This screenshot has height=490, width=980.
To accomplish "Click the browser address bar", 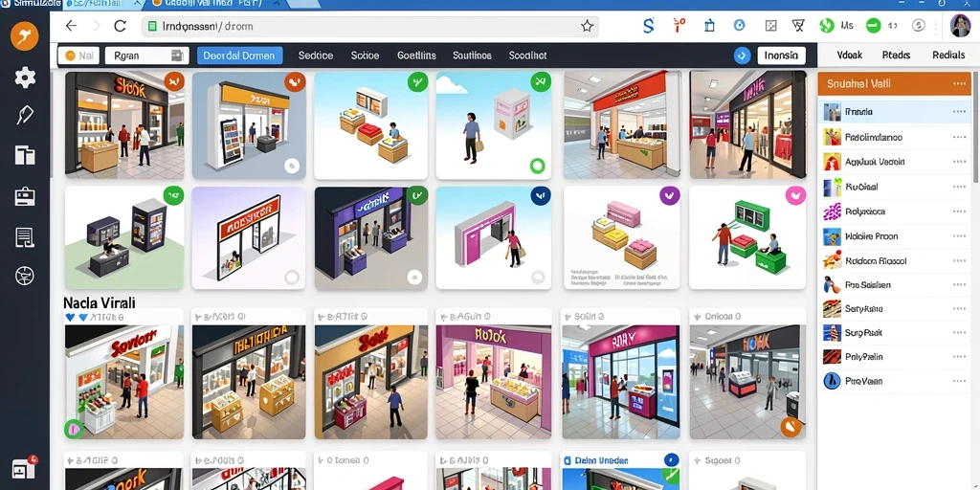I will (370, 26).
